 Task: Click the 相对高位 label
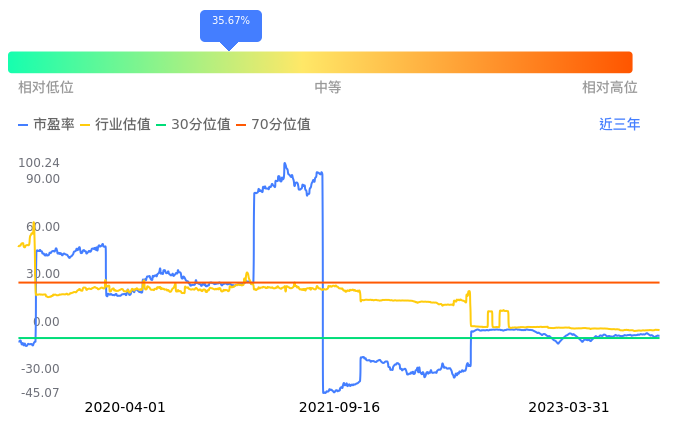coord(610,88)
